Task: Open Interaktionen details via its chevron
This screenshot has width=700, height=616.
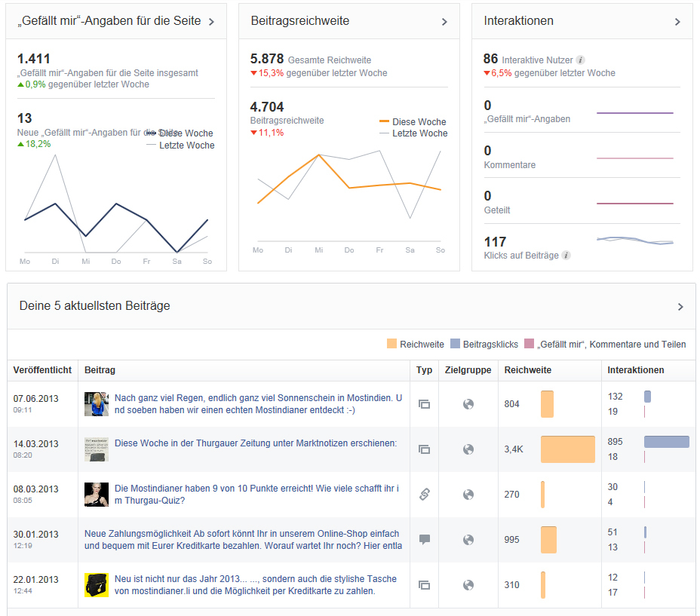Action: pos(677,22)
